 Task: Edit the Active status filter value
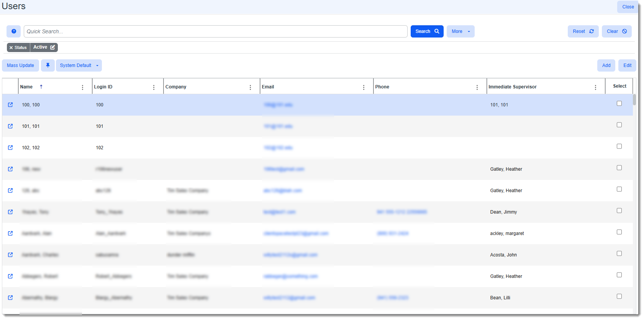52,47
